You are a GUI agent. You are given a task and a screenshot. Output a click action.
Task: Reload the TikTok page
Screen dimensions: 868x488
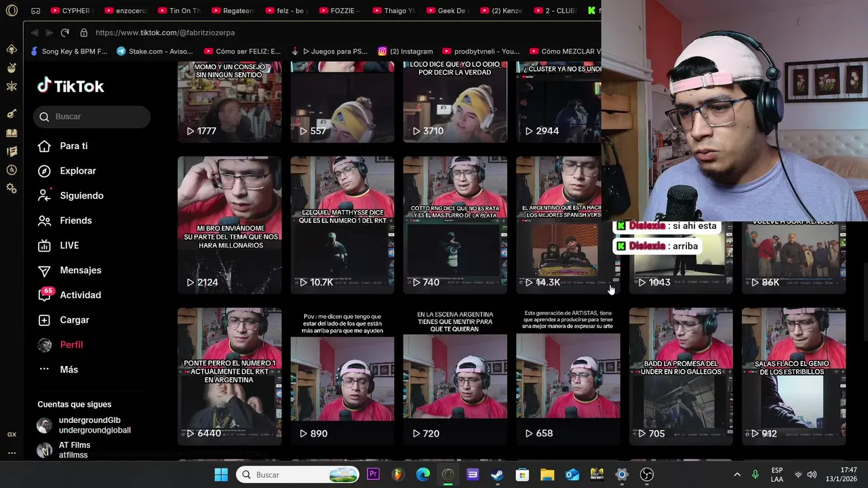[x=64, y=33]
